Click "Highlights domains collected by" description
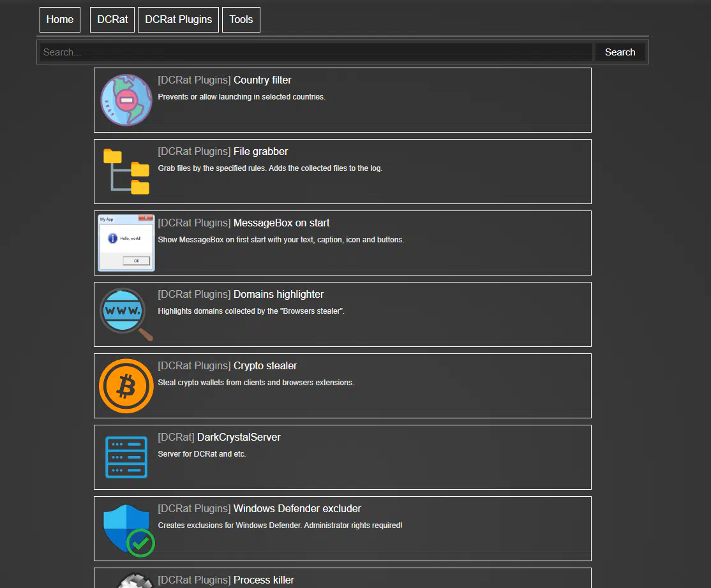Screen dimensions: 711x588 tap(251, 311)
